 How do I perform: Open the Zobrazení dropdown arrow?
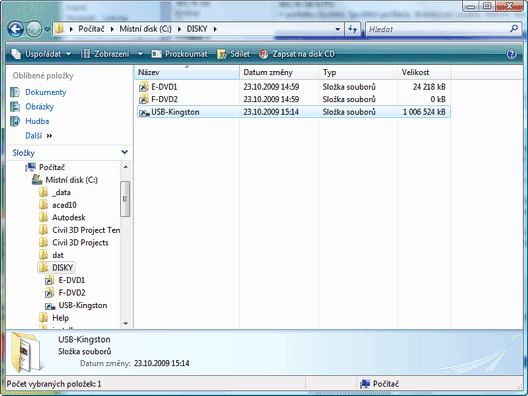coord(140,54)
